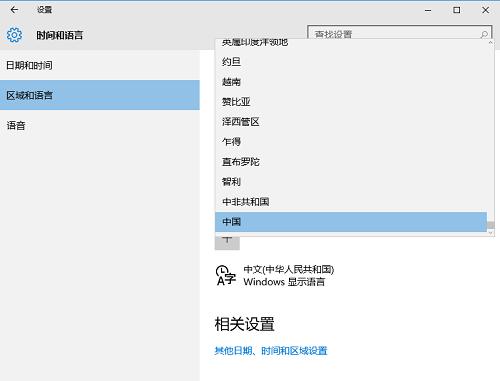This screenshot has width=500, height=381.
Task: Select 中国 in the country list
Action: pyautogui.click(x=351, y=222)
